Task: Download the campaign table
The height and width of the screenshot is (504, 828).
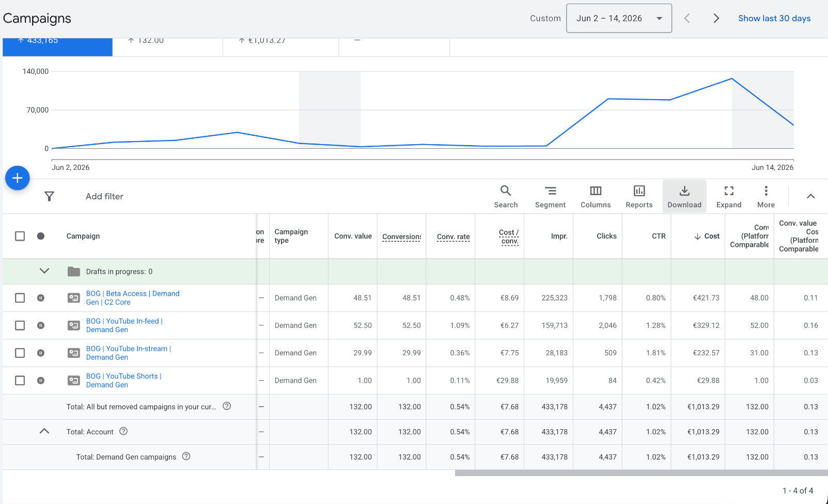Action: [684, 197]
